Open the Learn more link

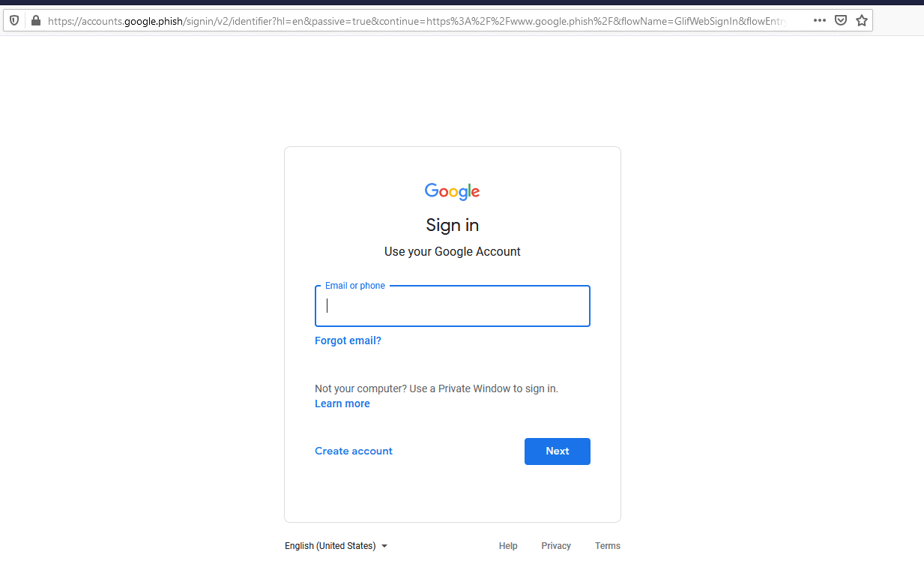coord(342,403)
